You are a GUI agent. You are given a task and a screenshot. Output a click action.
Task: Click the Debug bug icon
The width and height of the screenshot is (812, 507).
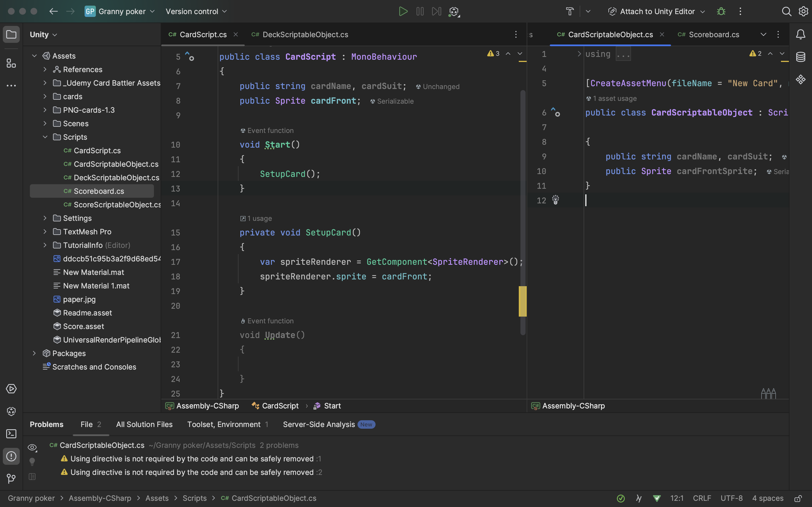721,11
